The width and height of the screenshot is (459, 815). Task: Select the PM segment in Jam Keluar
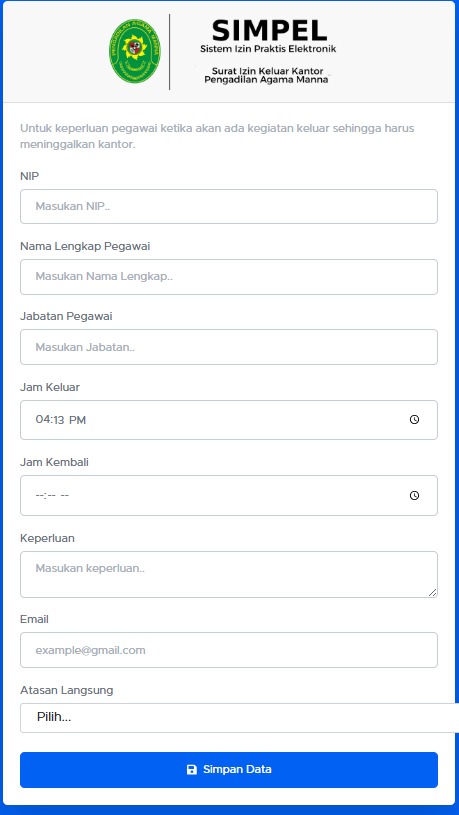[77, 419]
